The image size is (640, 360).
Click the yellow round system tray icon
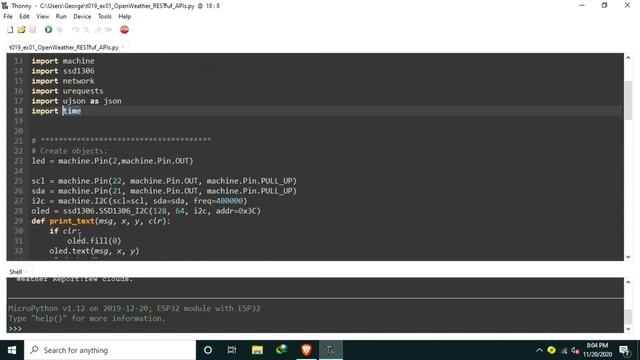pyautogui.click(x=551, y=350)
